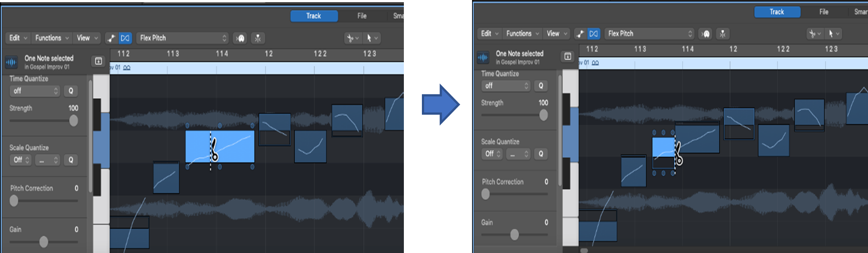Click the highlighted blue piano key in the right screenshot
Image resolution: width=868 pixels, height=253 pixels.
(571, 134)
